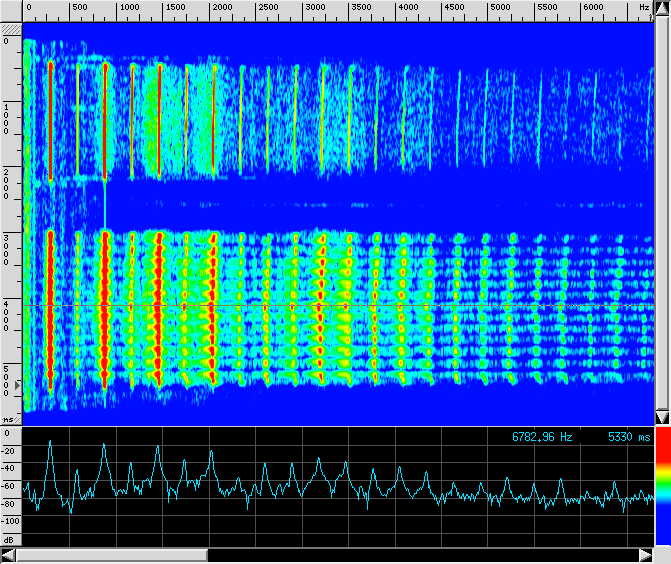Click the horizontal scrollbar right arrow
This screenshot has height=564, width=671.
(645, 555)
